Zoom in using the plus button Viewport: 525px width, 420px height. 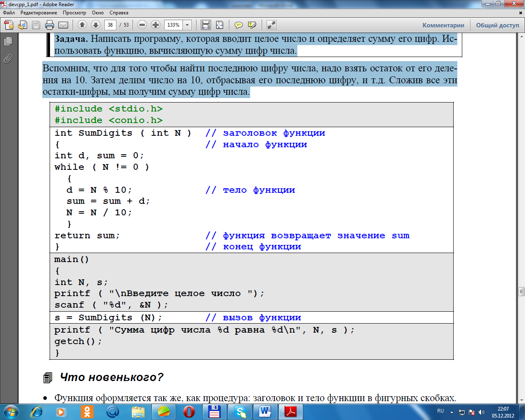click(x=155, y=25)
